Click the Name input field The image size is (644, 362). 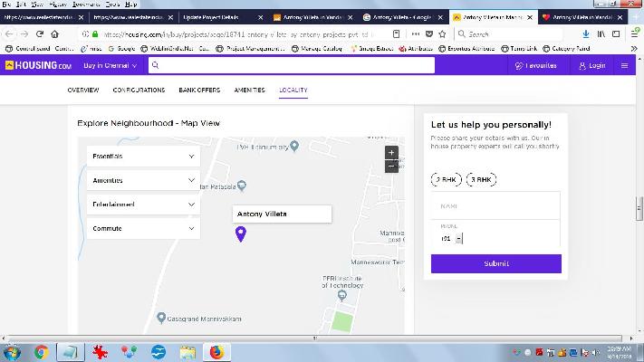(x=495, y=205)
